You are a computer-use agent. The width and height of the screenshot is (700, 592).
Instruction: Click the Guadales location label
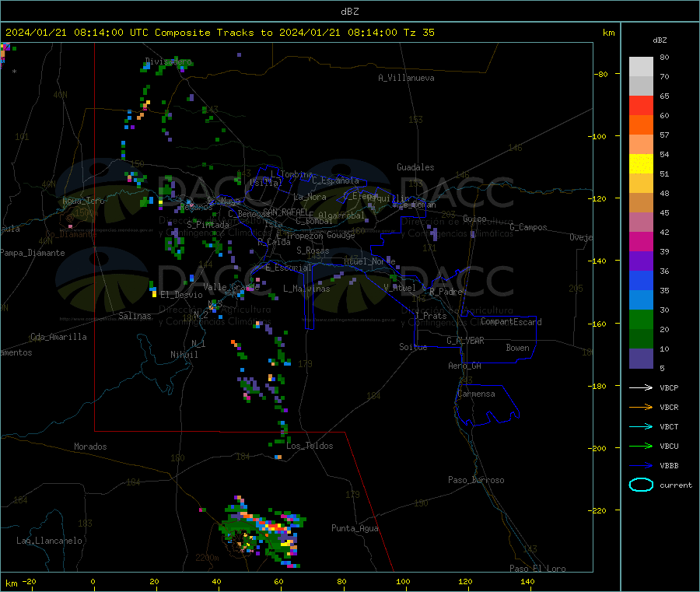(415, 167)
